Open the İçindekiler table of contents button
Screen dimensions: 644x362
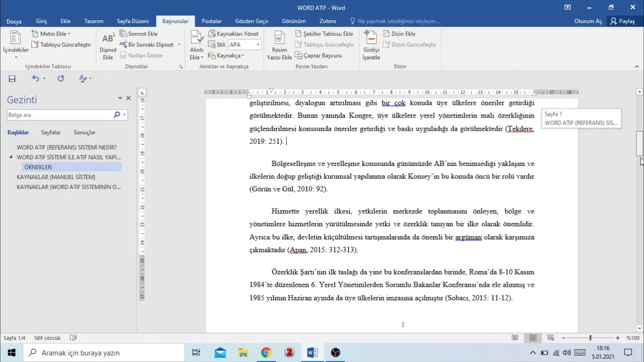[16, 44]
